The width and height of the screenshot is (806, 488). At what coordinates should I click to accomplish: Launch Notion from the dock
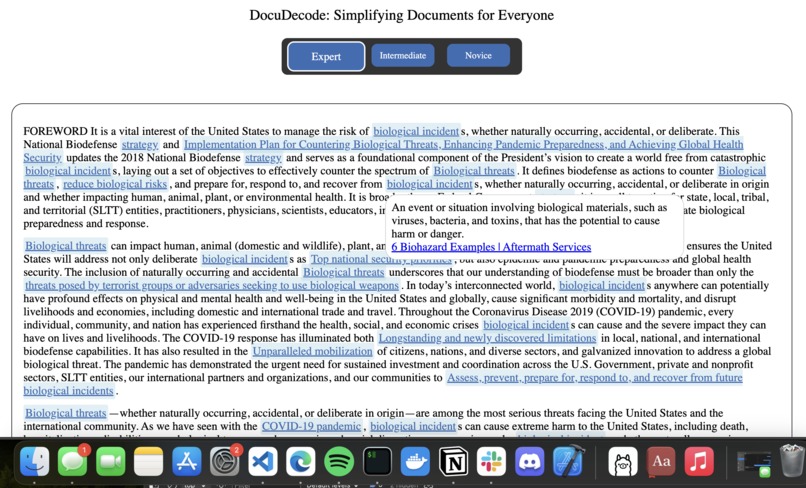coord(453,461)
